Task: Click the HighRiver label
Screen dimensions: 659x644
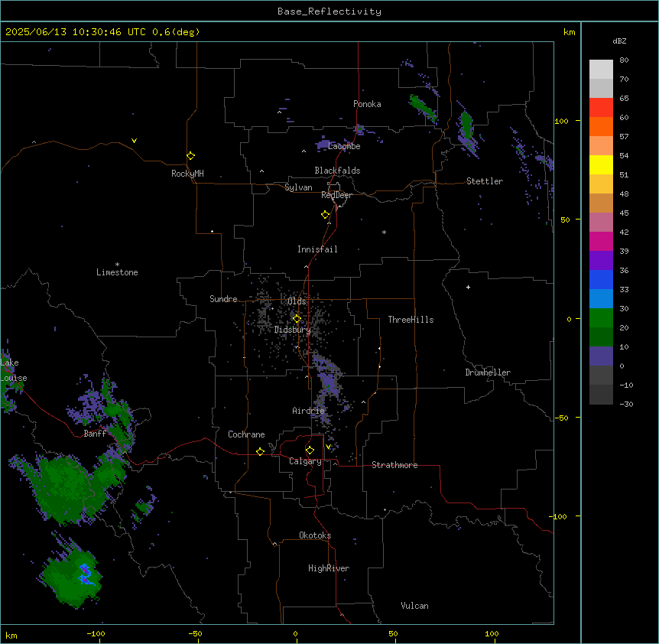Action: (329, 568)
